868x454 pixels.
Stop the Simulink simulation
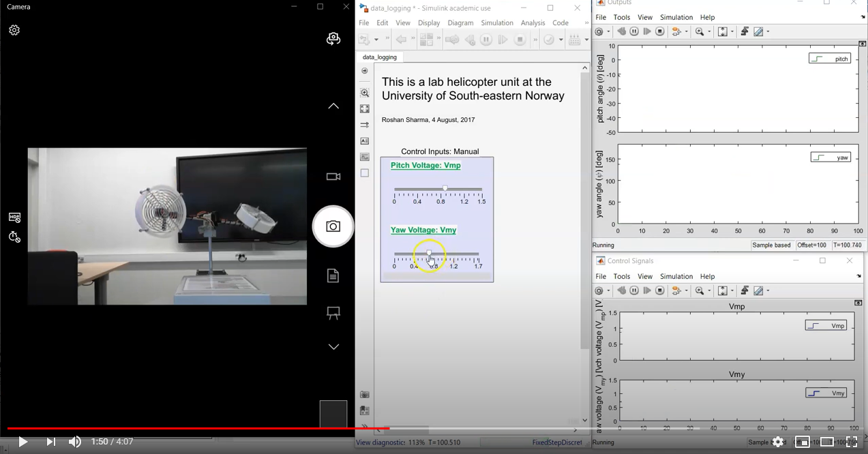pos(520,40)
